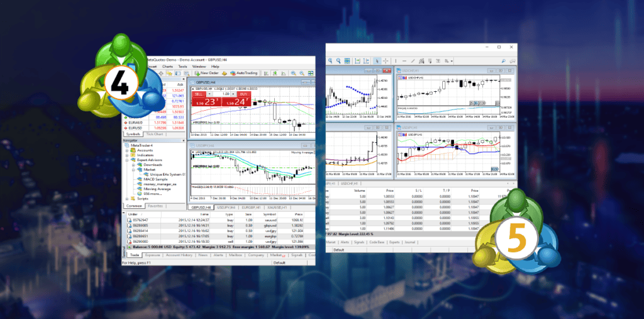Select the cursor arrow tool in MT5 toolbar
The image size is (644, 319).
point(377,60)
